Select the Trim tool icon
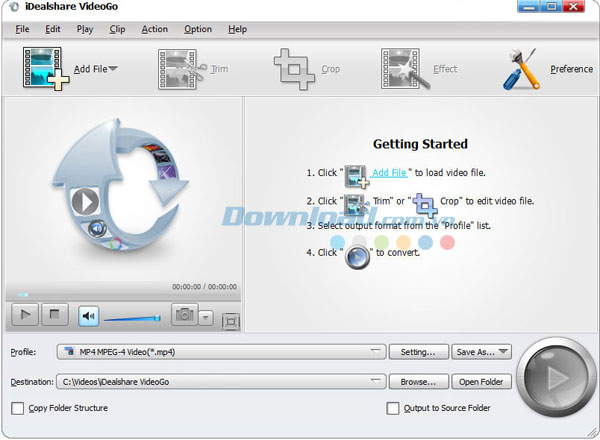 [180, 69]
